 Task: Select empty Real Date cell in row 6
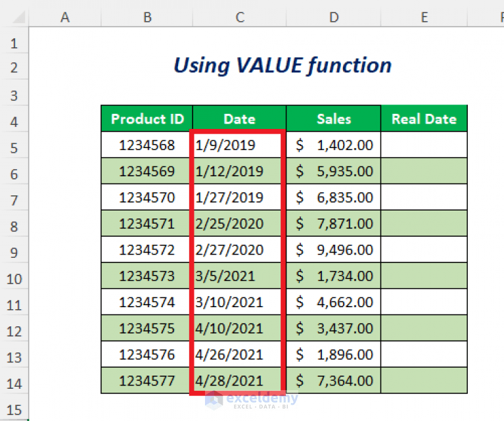click(424, 171)
